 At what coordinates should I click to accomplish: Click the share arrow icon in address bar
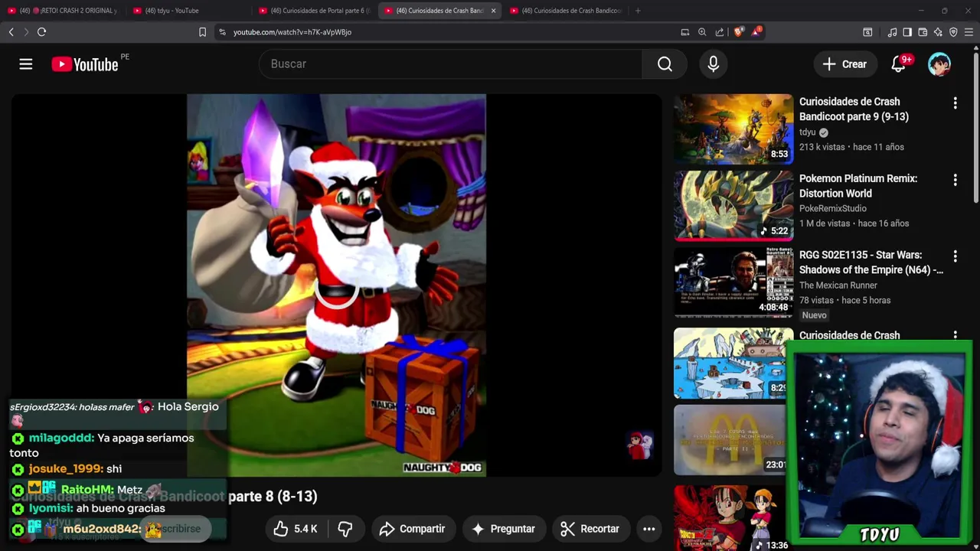[x=720, y=32]
